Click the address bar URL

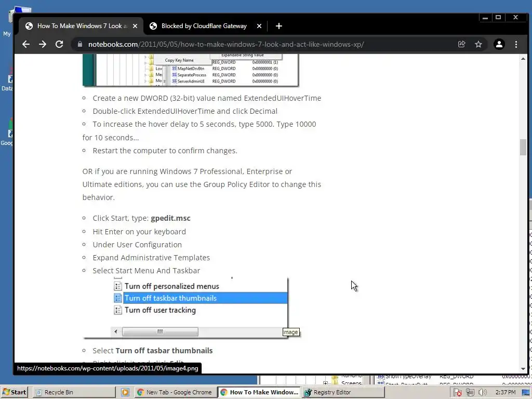click(x=226, y=45)
